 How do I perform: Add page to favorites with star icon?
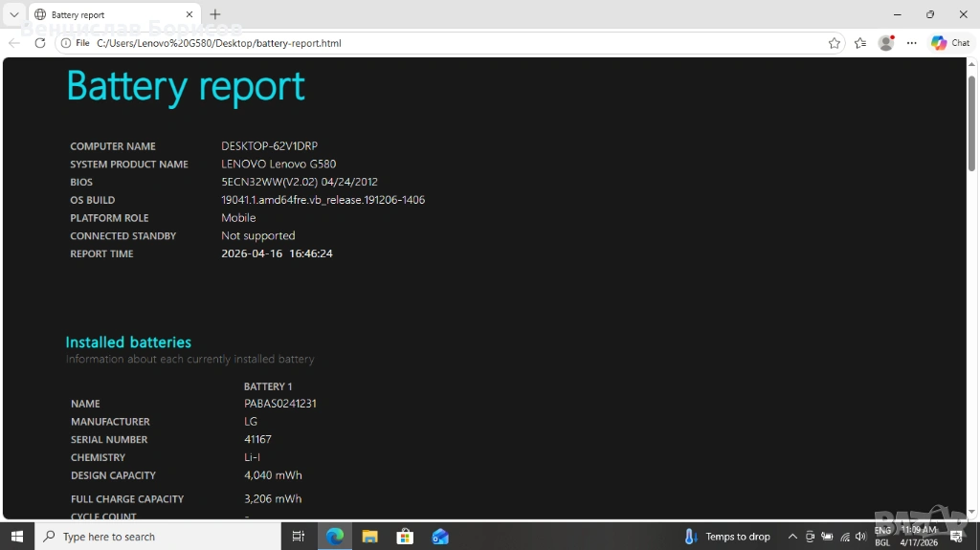[834, 43]
